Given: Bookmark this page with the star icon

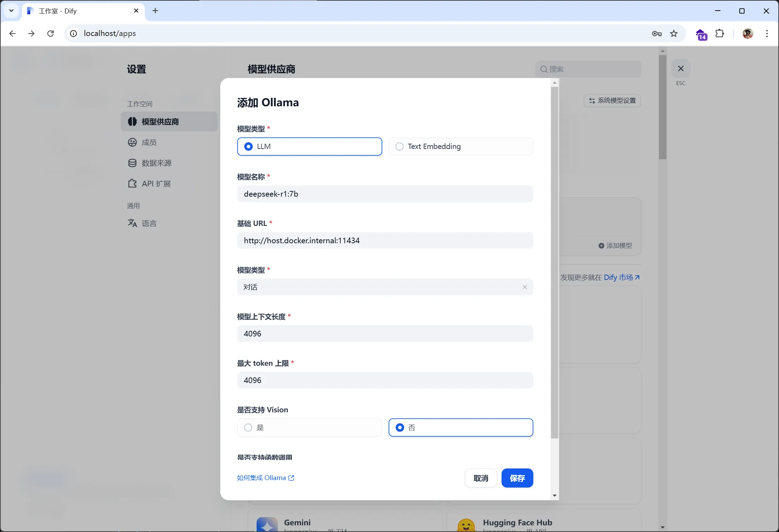Looking at the screenshot, I should point(674,34).
